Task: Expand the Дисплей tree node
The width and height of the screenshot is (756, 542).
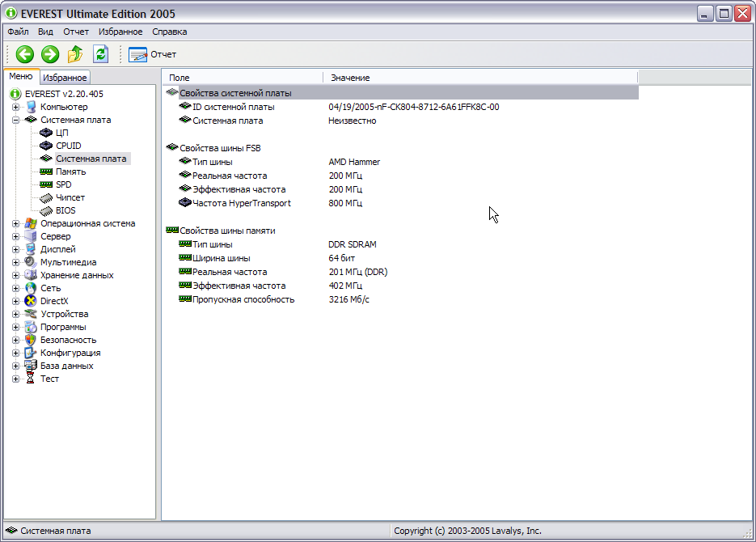Action: coord(16,250)
